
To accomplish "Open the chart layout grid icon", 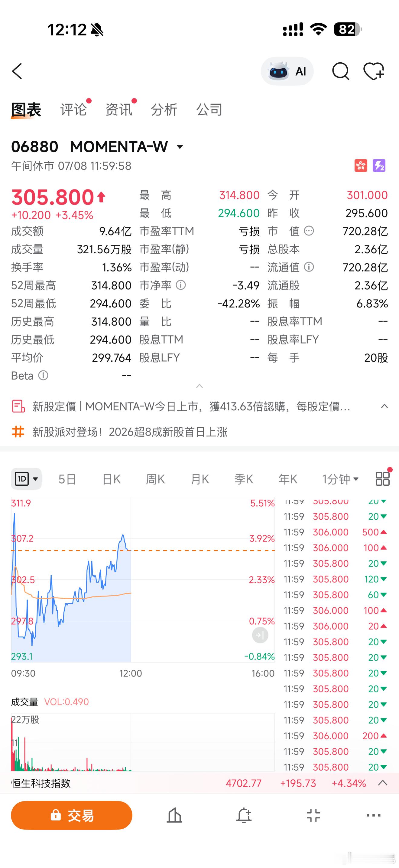I will coord(382,478).
